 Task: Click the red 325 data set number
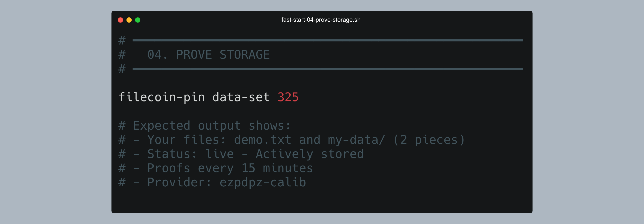point(288,97)
